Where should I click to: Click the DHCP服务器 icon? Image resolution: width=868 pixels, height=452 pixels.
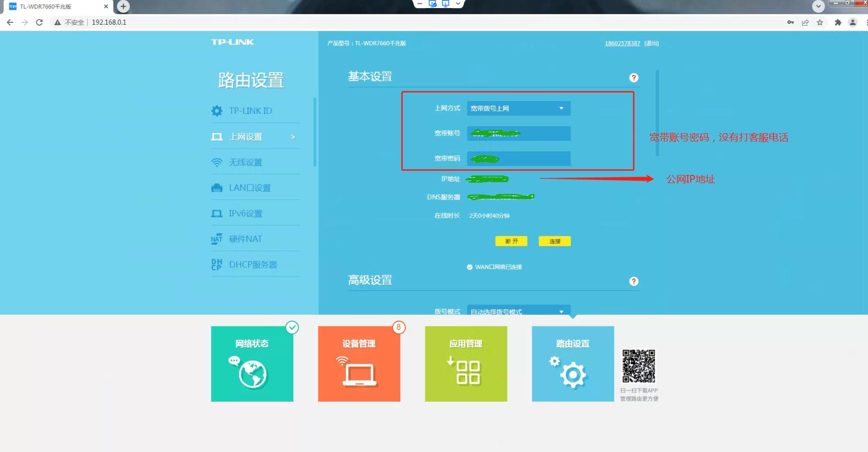tap(217, 264)
